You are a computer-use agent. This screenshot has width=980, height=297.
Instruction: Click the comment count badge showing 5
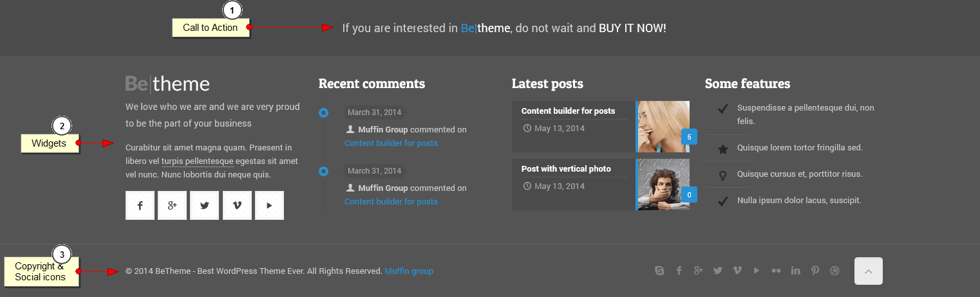point(689,137)
